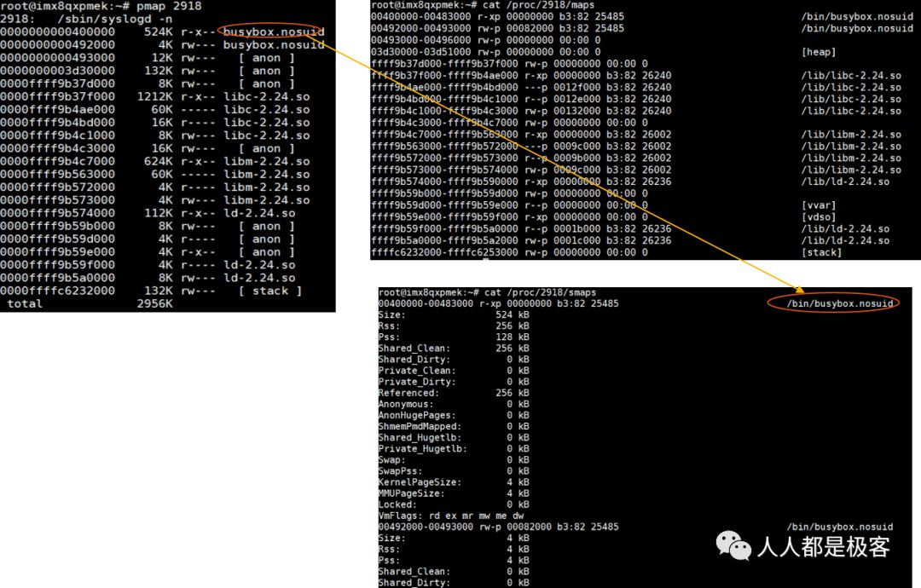Click the 'Locked: 0 kB' line
Image resolution: width=921 pixels, height=588 pixels.
(x=454, y=504)
